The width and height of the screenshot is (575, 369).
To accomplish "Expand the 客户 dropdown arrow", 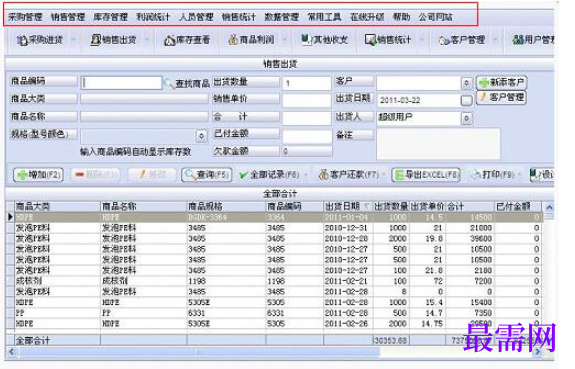I will [466, 83].
